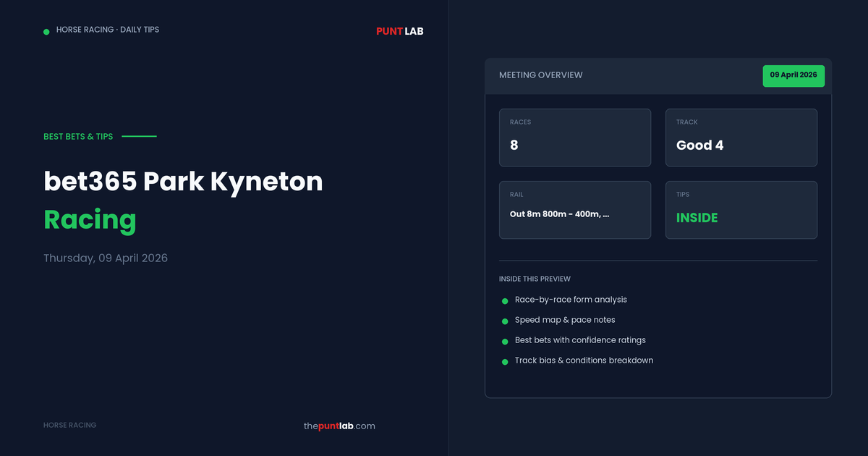Click the red "punt" wordmark in the footer
This screenshot has height=456, width=868.
tap(328, 426)
